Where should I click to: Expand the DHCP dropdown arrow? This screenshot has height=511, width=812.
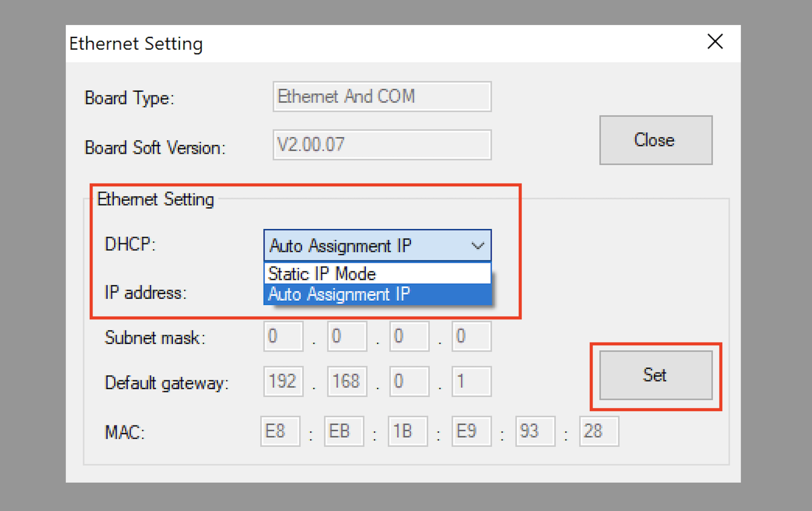coord(477,246)
